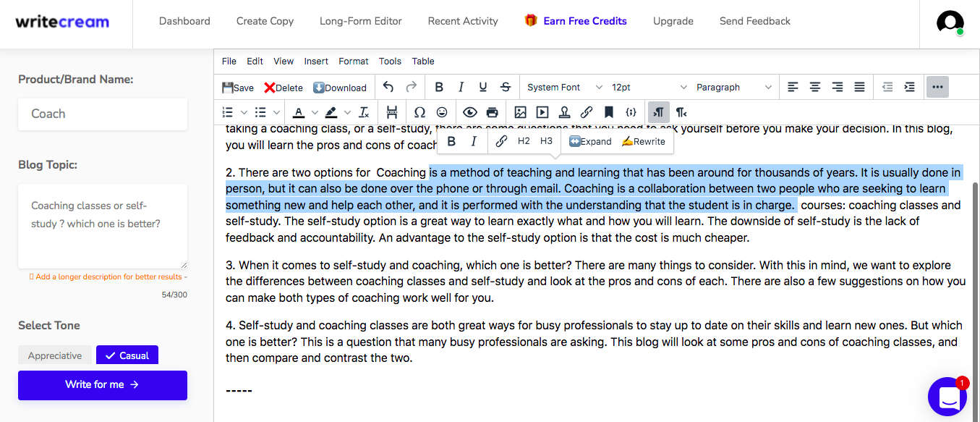This screenshot has height=422, width=980.
Task: Insert a horizontal line
Action: [x=391, y=112]
